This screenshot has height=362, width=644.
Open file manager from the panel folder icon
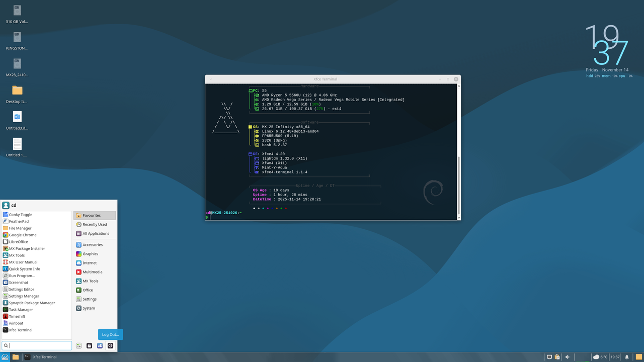(16, 357)
